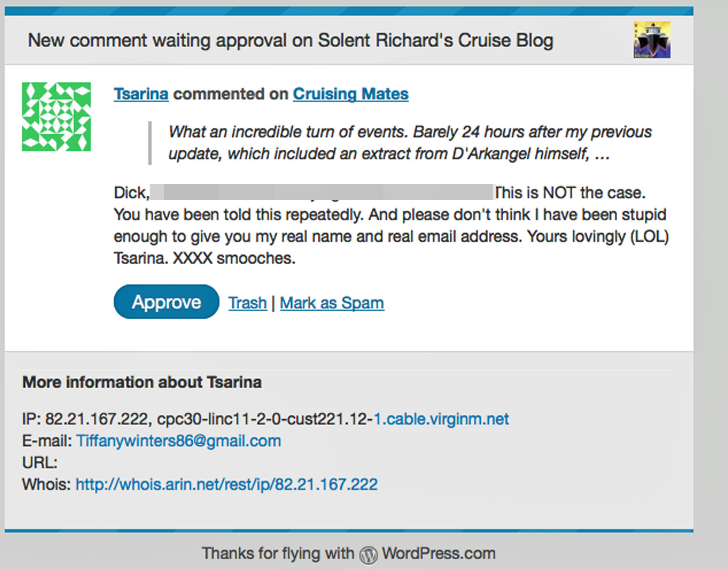This screenshot has width=728, height=569.
Task: Click the 'More information about Tsarina' heading
Action: (x=142, y=382)
